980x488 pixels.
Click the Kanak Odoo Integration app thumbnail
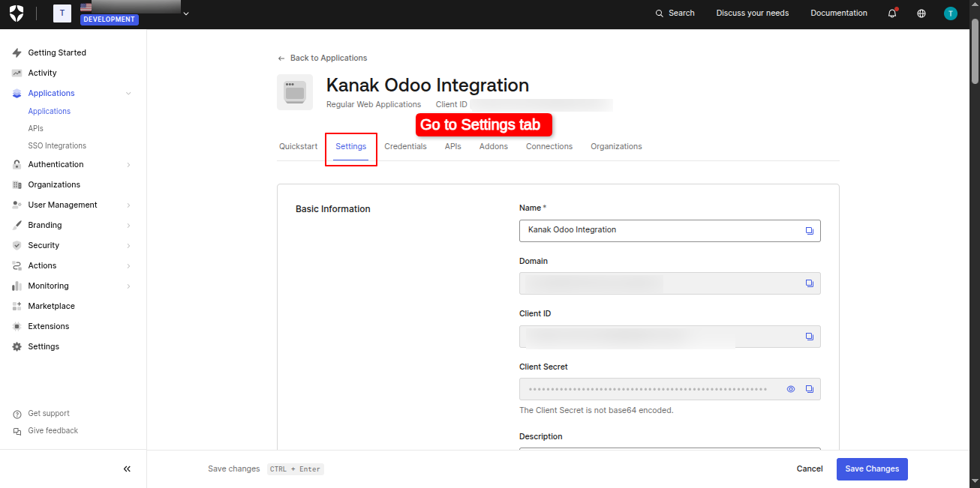tap(295, 92)
